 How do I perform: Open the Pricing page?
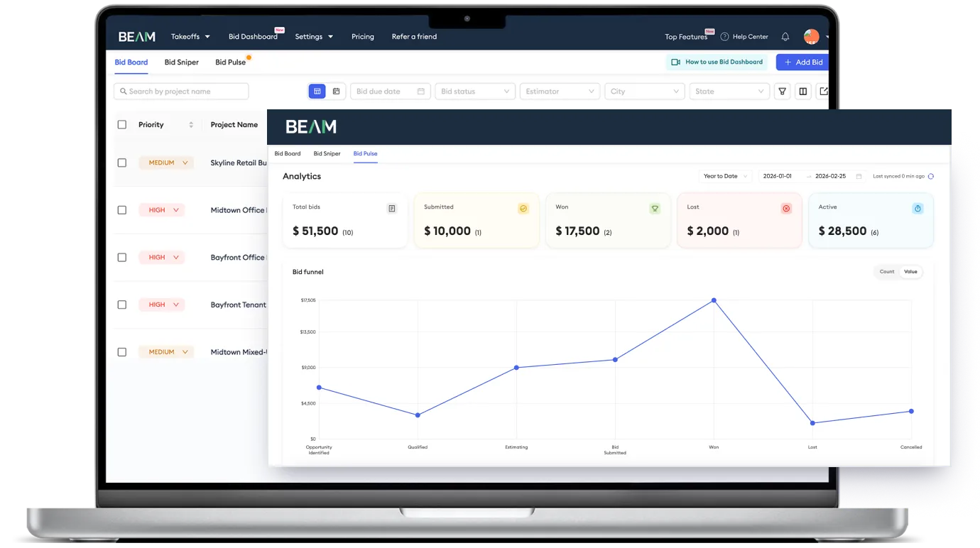coord(363,37)
